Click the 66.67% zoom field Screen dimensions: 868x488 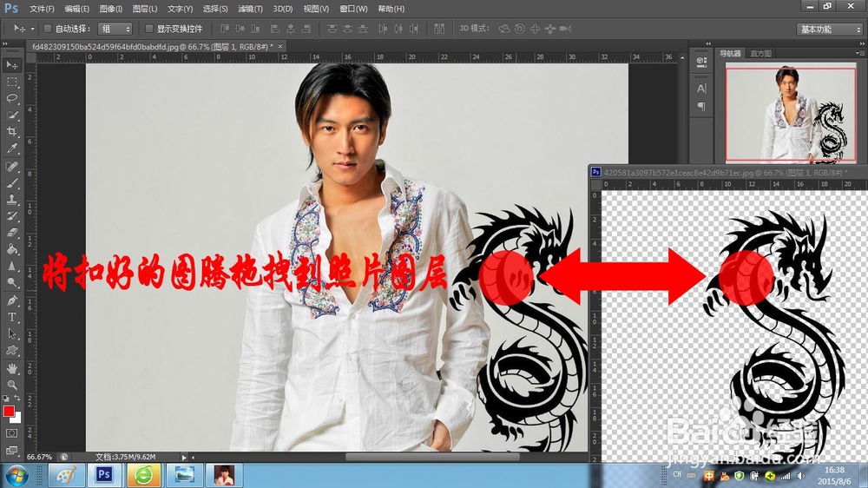click(39, 457)
